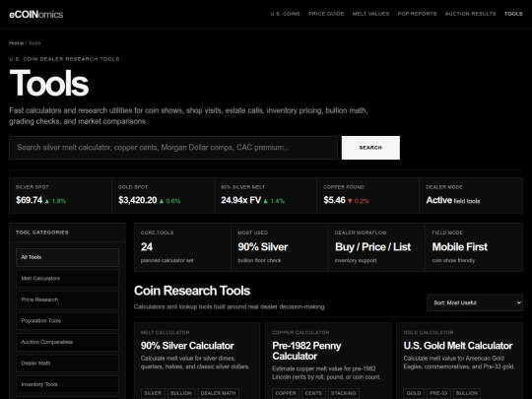
Task: Click the Coin Research Tools heading
Action: pos(192,291)
